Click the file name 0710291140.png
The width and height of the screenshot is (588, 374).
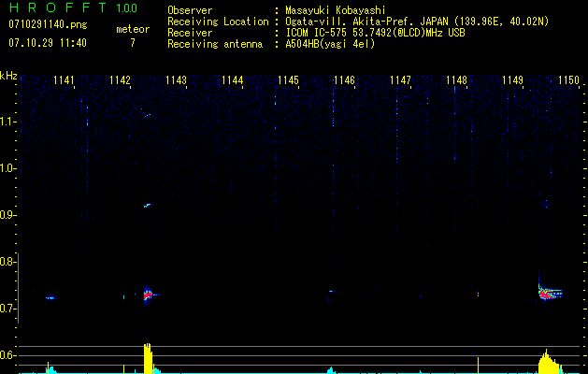coord(48,25)
